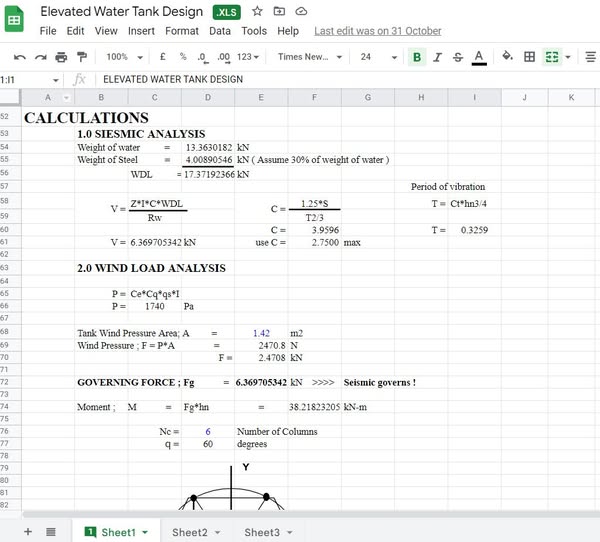
Task: Toggle italic text formatting
Action: pos(437,57)
